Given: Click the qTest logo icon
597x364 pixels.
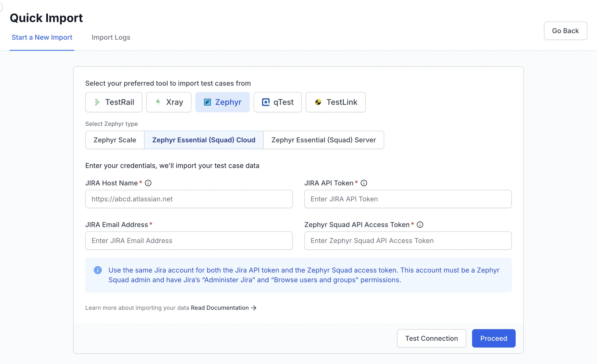Looking at the screenshot, I should 266,102.
